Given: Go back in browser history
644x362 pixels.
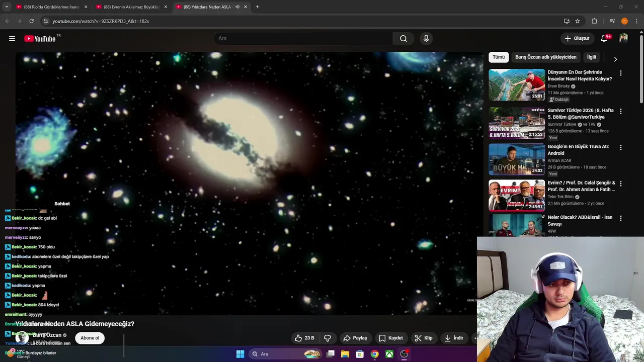Looking at the screenshot, I should point(7,21).
